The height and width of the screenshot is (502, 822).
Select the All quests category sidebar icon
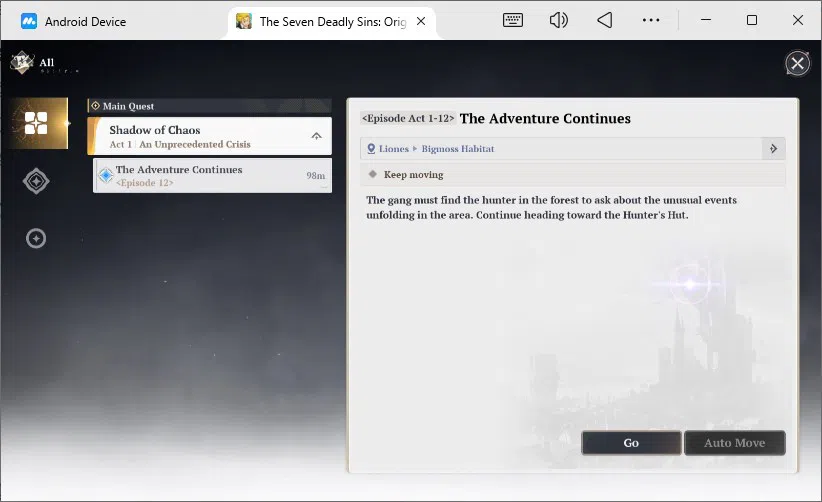click(38, 123)
